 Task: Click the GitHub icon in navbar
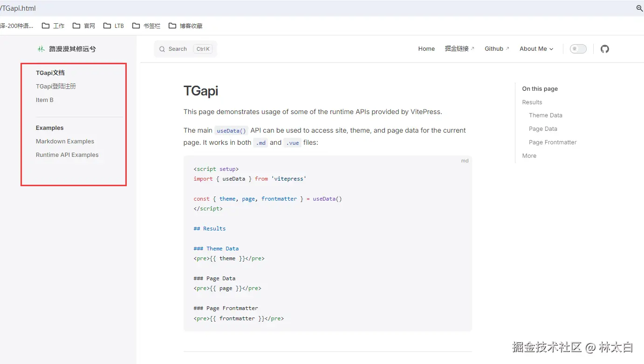point(604,49)
